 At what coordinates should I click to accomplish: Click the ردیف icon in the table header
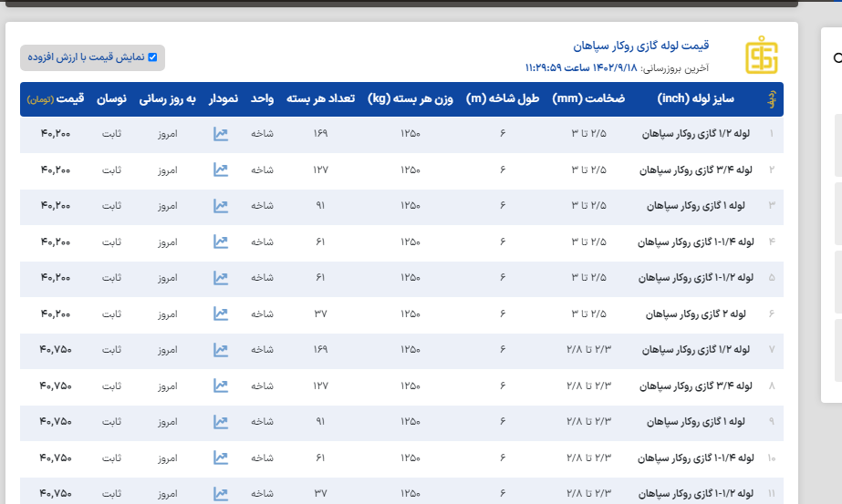pos(771,98)
